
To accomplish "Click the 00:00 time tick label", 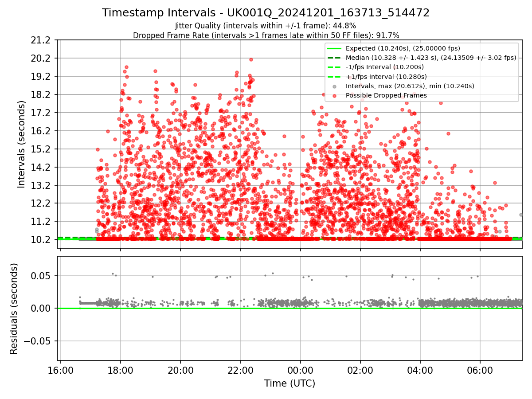I will pos(300,370).
